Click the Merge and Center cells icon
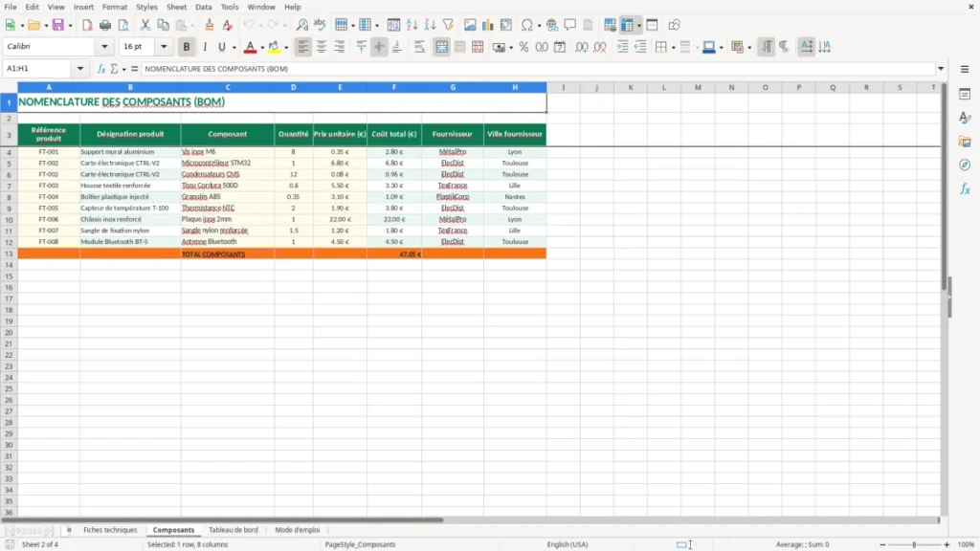980x551 pixels. point(442,47)
